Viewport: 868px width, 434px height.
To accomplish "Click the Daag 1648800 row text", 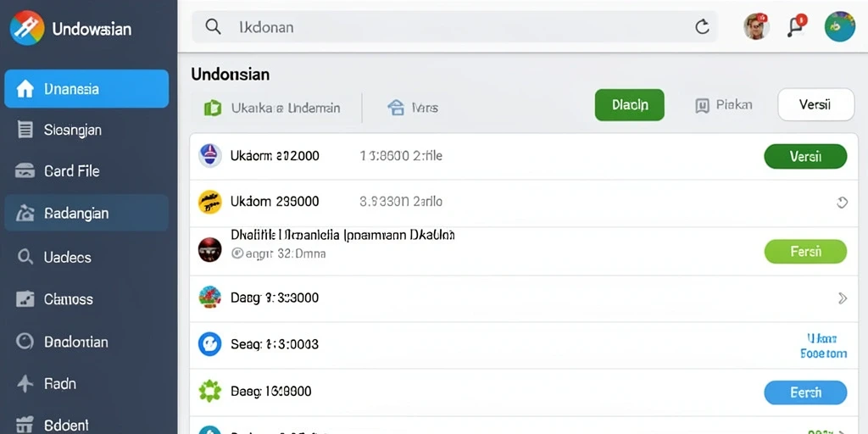I will click(x=270, y=392).
